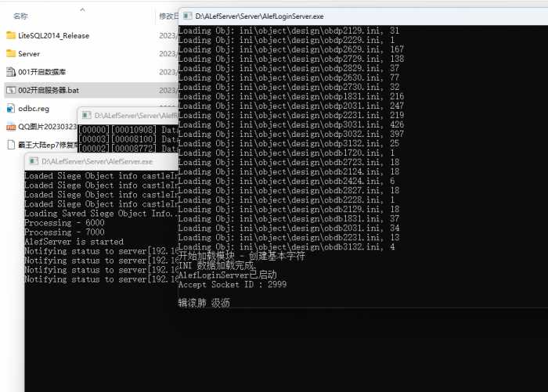This screenshot has height=392, width=548.
Task: Select the QQ图片20230323 file name
Action: point(47,127)
